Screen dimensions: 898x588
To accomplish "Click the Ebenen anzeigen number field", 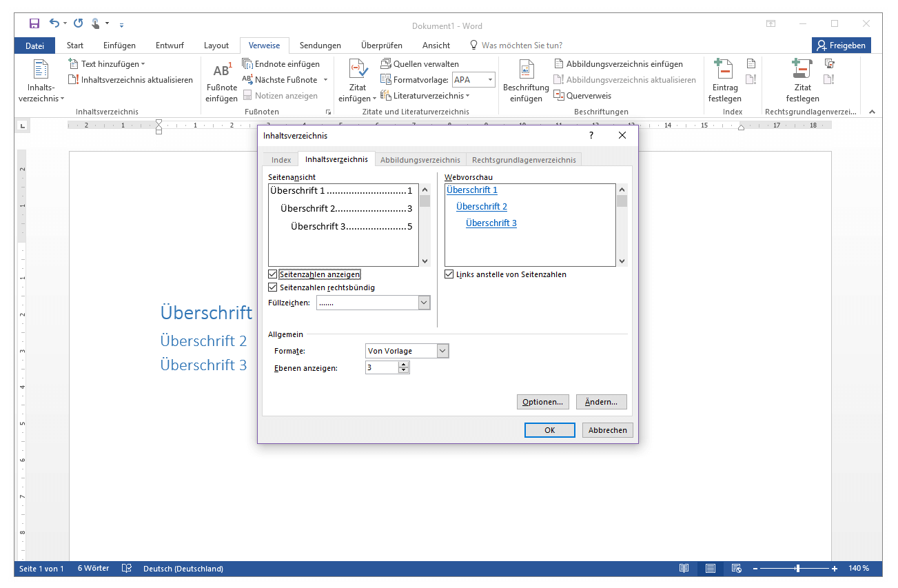I will (382, 368).
